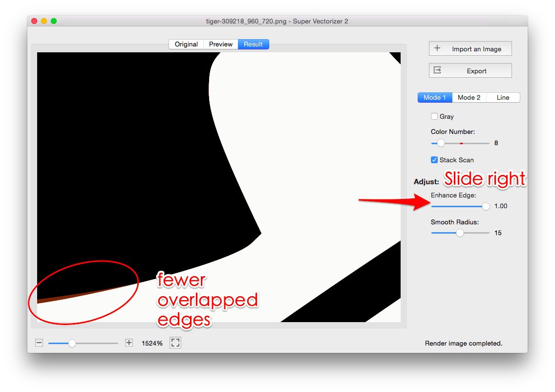The height and width of the screenshot is (392, 555).
Task: Select the Mode 1 vectorization mode
Action: click(434, 97)
